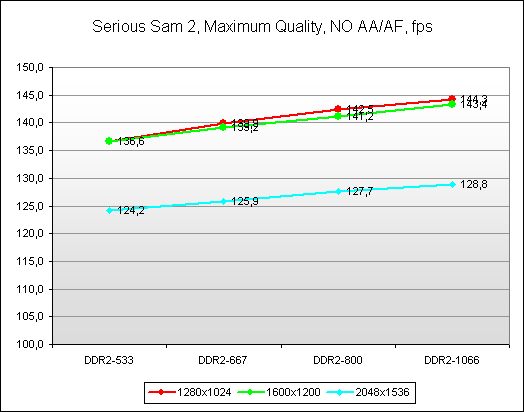The height and width of the screenshot is (412, 524).
Task: Click the 125,0 y-axis label
Action: (30, 206)
